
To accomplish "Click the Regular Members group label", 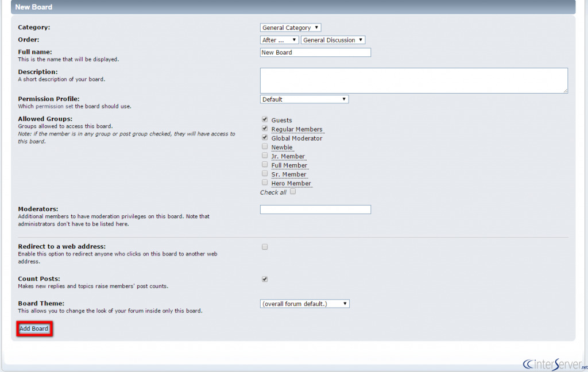I will pos(297,129).
